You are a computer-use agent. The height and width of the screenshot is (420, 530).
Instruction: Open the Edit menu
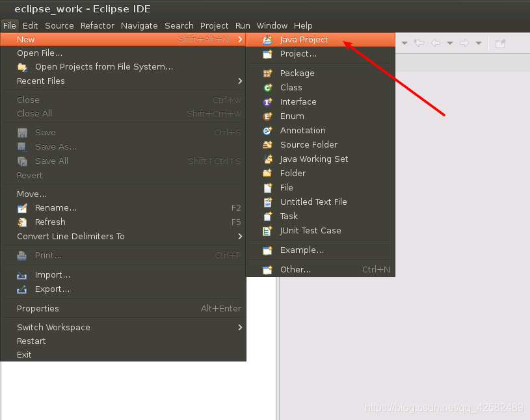[30, 25]
